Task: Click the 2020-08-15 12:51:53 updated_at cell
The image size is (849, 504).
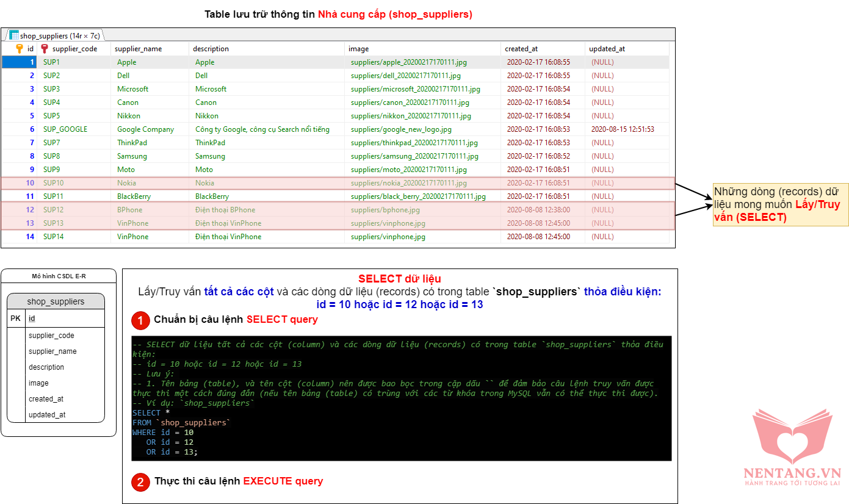Action: [x=623, y=129]
